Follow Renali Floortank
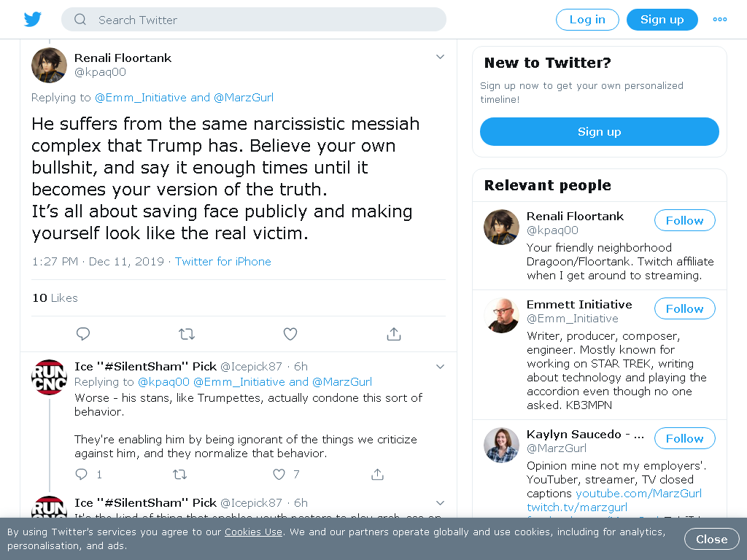The width and height of the screenshot is (747, 560). click(x=684, y=220)
